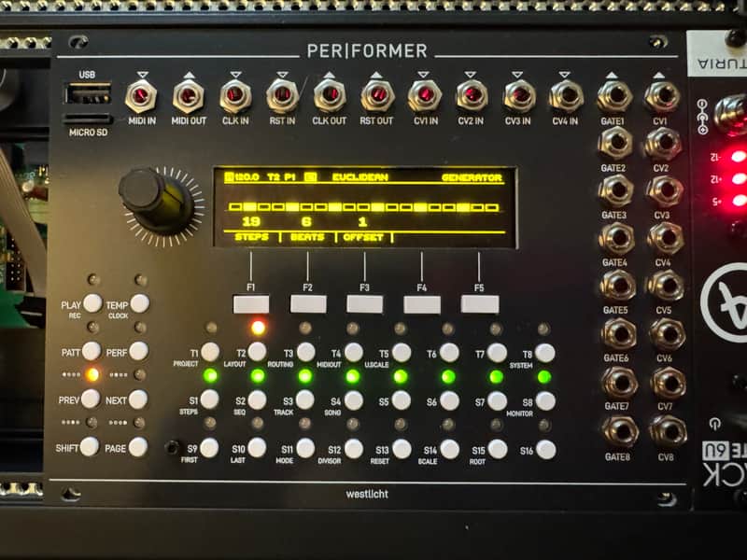The height and width of the screenshot is (560, 747).
Task: Push function key F4
Action: click(422, 305)
